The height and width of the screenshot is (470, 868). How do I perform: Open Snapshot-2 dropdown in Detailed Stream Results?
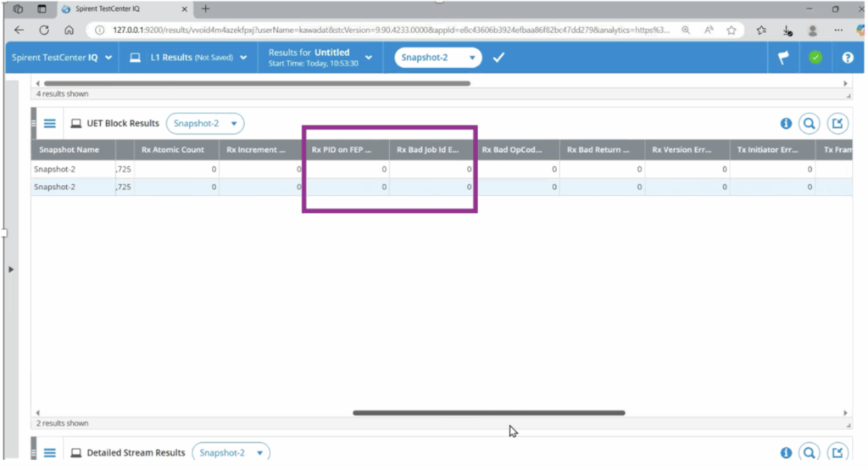click(x=231, y=453)
